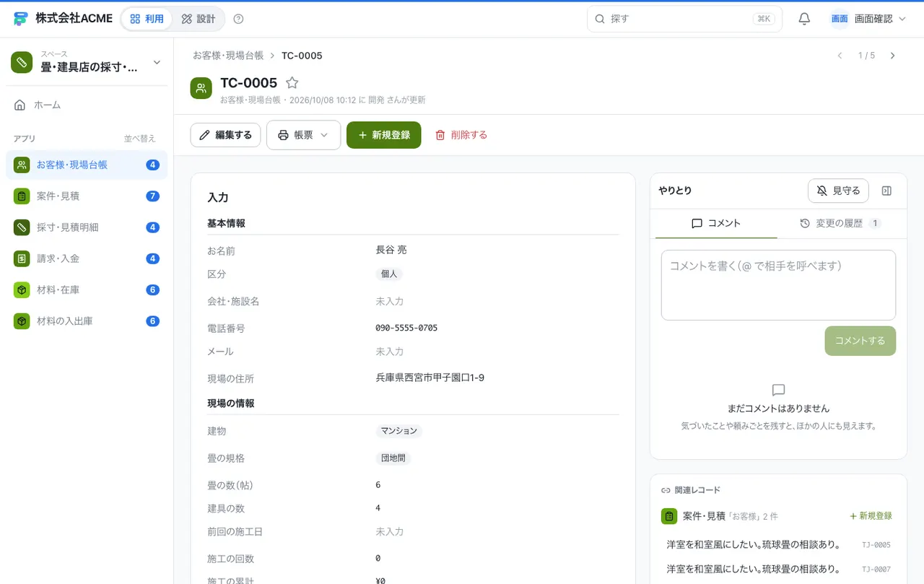Click 削除する to delete record
Screen dimensions: 924x584
coord(461,135)
